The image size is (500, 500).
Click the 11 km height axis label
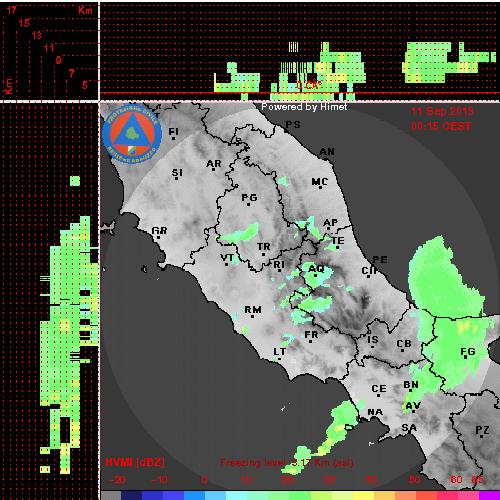click(49, 48)
